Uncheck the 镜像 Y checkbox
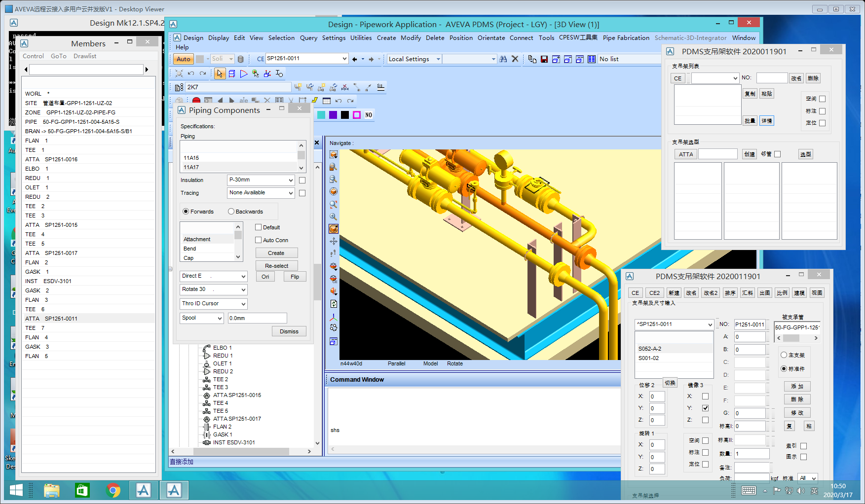865x504 pixels. pyautogui.click(x=705, y=408)
